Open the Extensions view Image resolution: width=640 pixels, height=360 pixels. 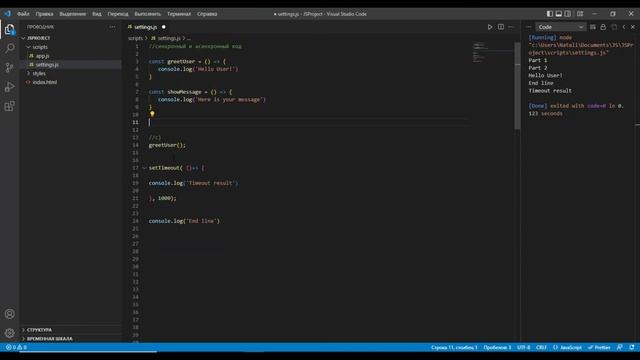tap(9, 106)
